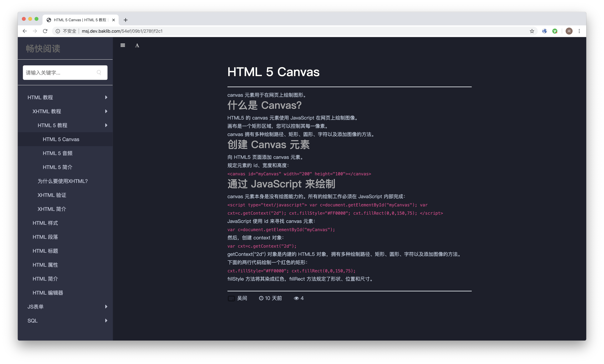The image size is (604, 364).
Task: Click the canvas id="myCanvas" code snippet
Action: pos(299,174)
